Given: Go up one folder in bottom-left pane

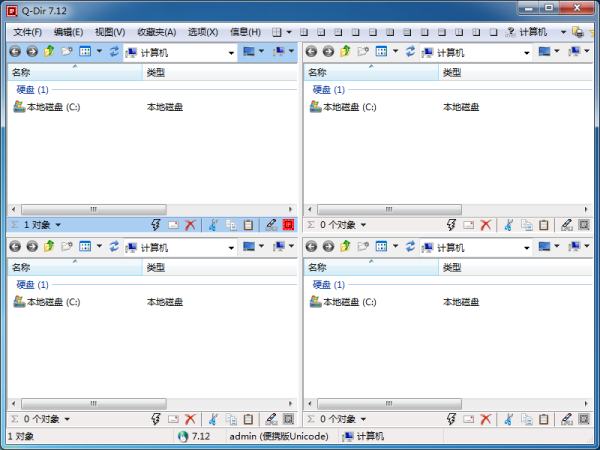Looking at the screenshot, I should 49,246.
